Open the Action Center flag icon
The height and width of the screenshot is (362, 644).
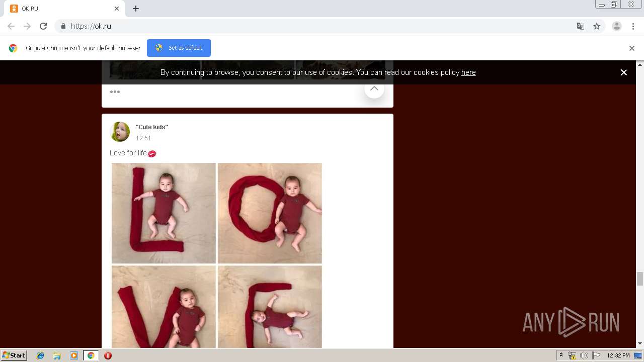(x=596, y=355)
